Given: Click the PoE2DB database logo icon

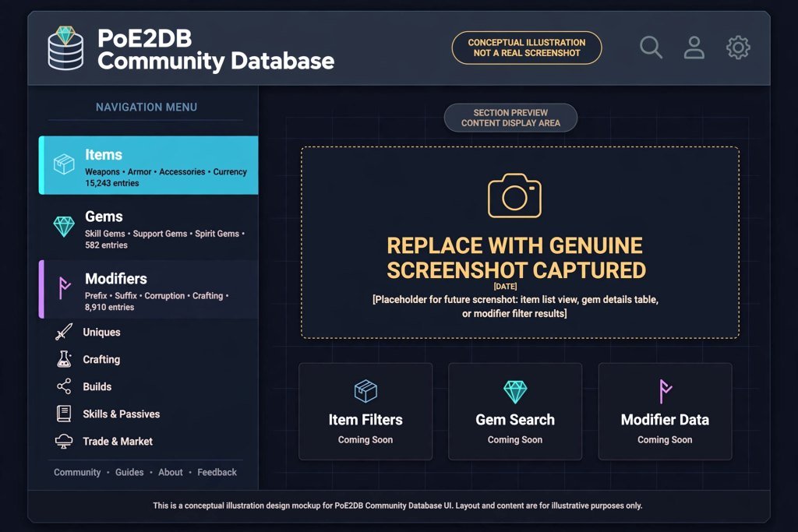Looking at the screenshot, I should tap(65, 48).
